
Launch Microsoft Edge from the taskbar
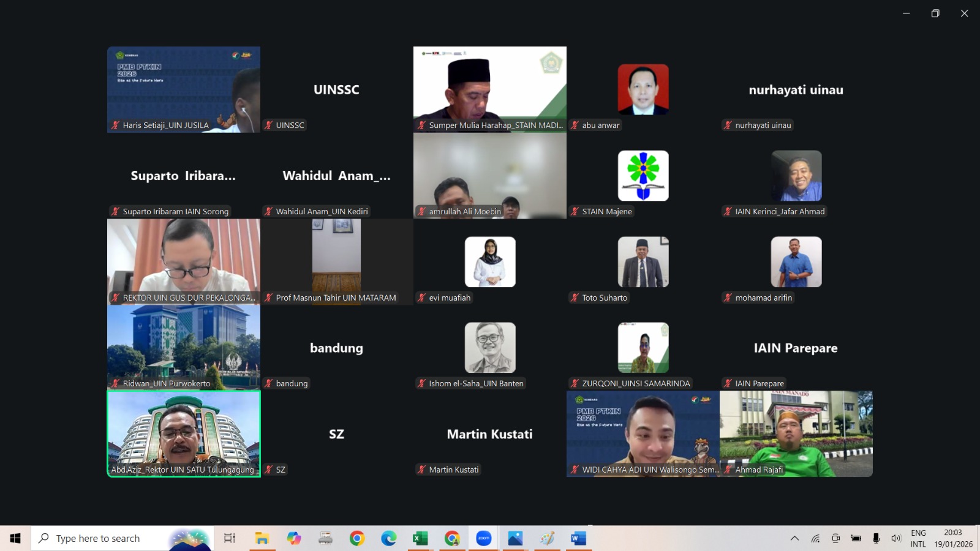[389, 538]
